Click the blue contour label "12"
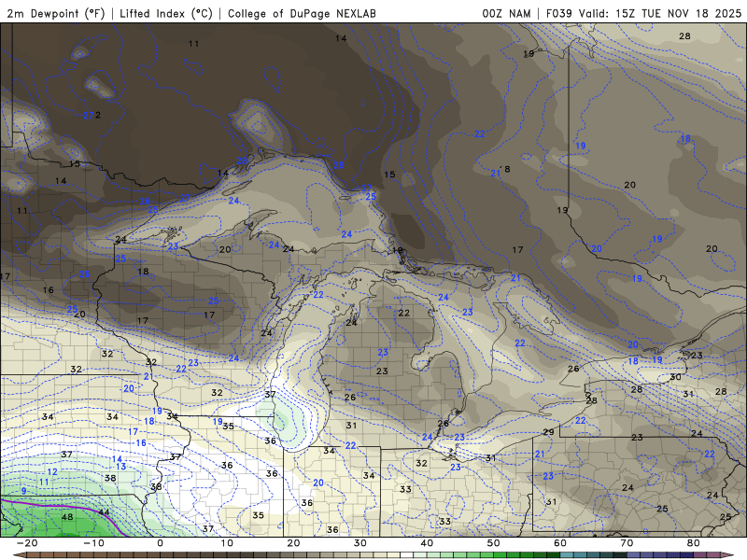The height and width of the screenshot is (560, 747). point(52,471)
